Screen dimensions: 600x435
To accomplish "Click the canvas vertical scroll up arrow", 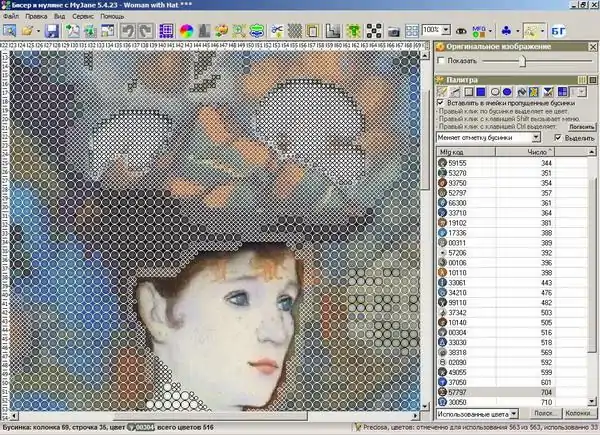I will click(425, 56).
